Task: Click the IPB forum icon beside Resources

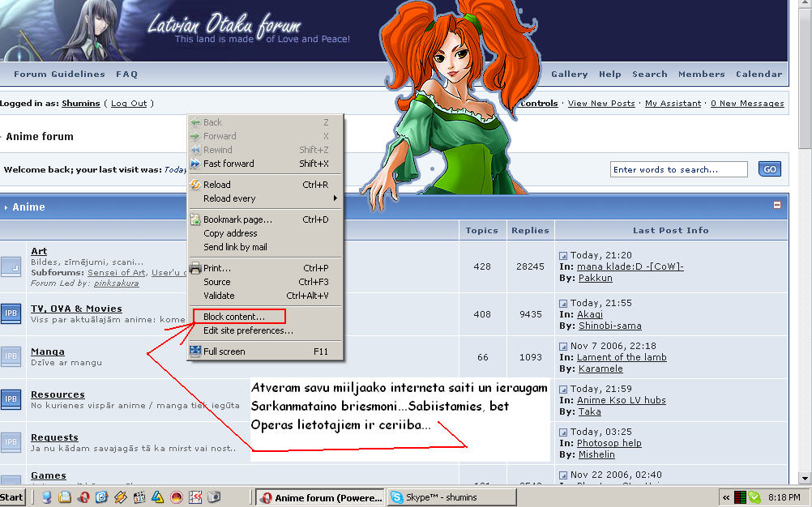Action: point(11,399)
